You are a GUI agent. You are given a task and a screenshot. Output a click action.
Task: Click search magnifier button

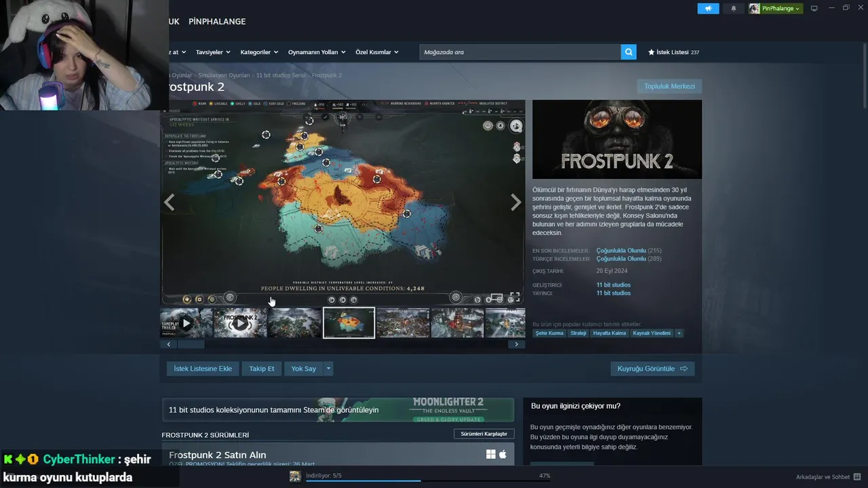[629, 52]
